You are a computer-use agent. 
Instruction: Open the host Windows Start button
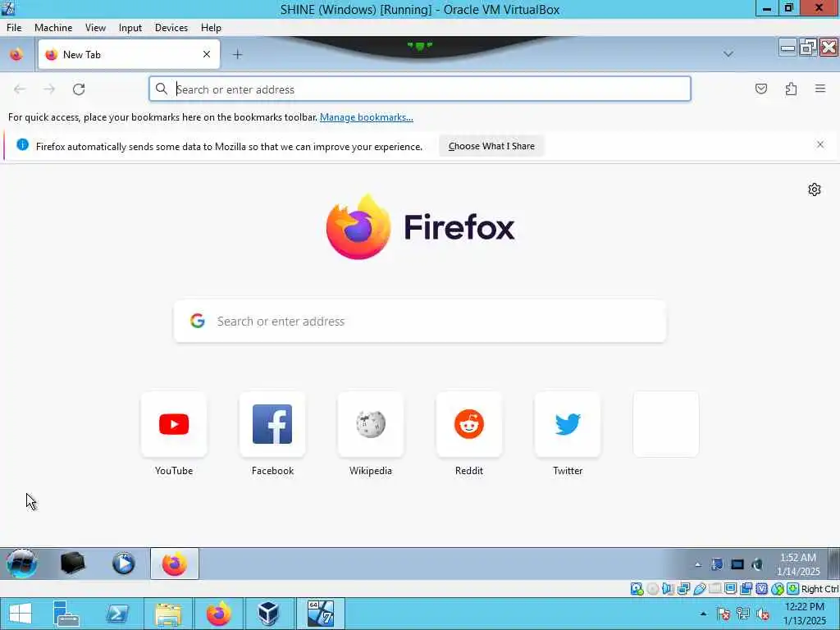(x=21, y=614)
